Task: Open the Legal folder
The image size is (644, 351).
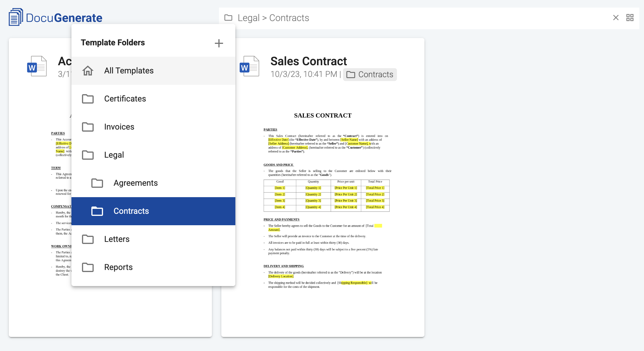Action: click(153, 155)
